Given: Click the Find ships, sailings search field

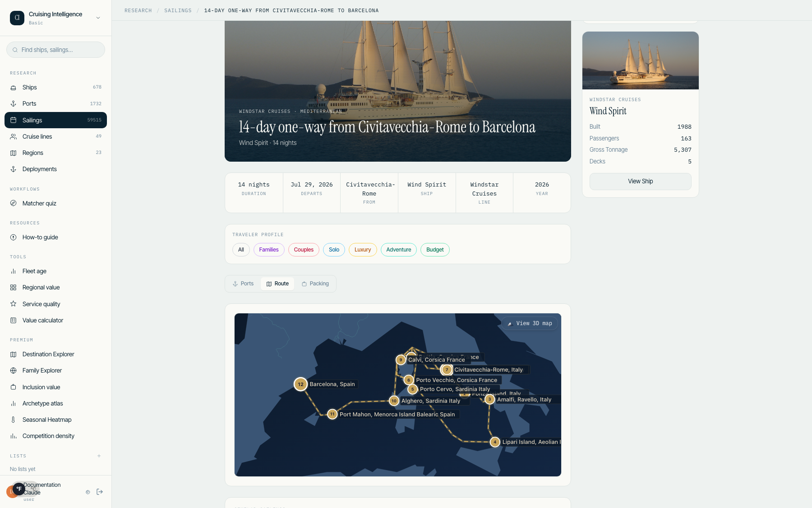Looking at the screenshot, I should point(55,50).
